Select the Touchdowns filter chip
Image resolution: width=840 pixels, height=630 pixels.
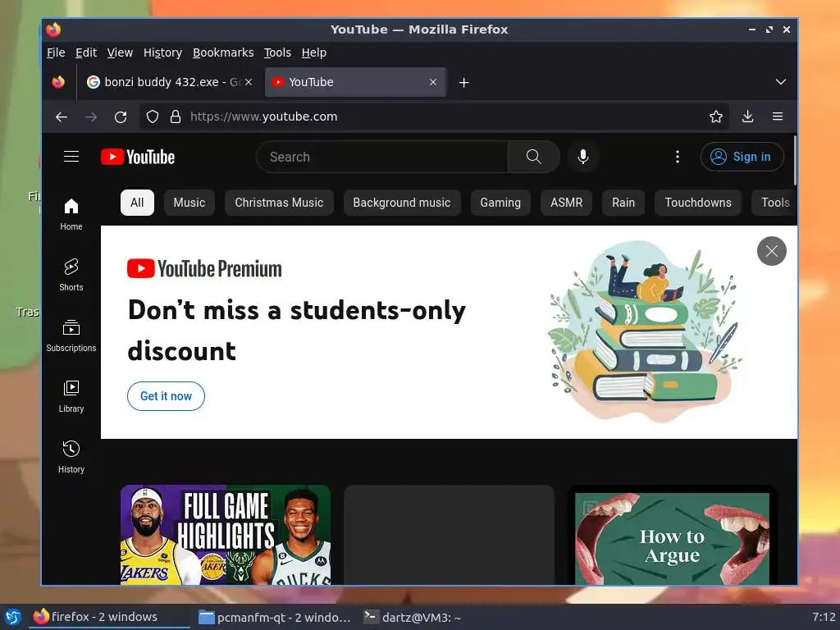(x=698, y=203)
